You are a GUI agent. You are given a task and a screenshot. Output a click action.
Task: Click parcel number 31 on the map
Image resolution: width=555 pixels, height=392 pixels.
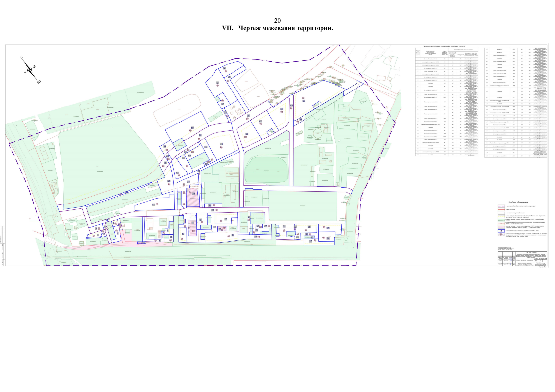[284, 226]
